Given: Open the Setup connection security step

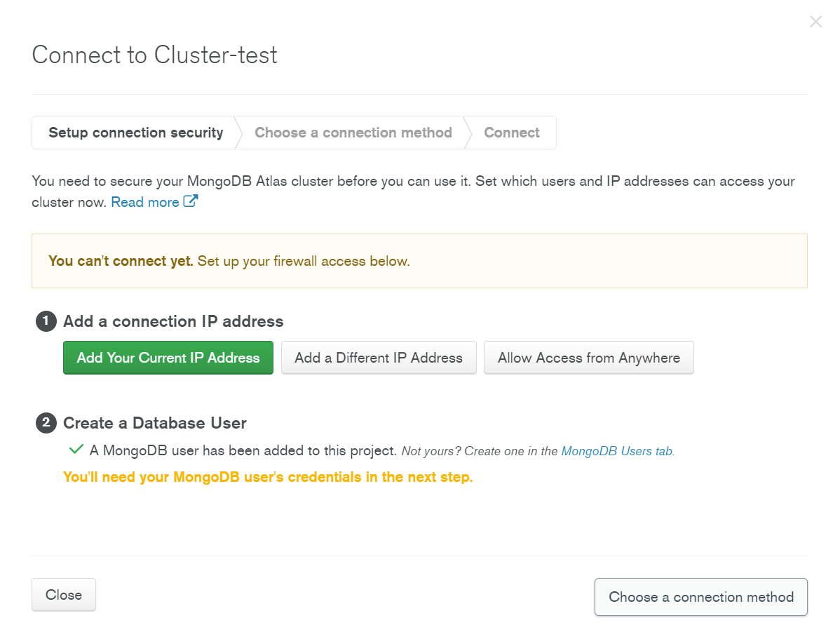Looking at the screenshot, I should [x=135, y=132].
